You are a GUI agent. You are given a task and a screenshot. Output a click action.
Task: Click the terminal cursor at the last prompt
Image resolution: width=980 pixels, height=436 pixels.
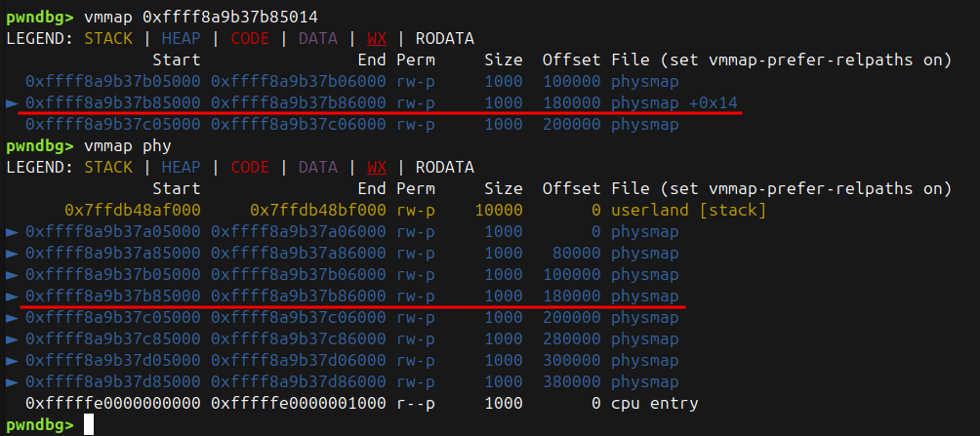(89, 425)
